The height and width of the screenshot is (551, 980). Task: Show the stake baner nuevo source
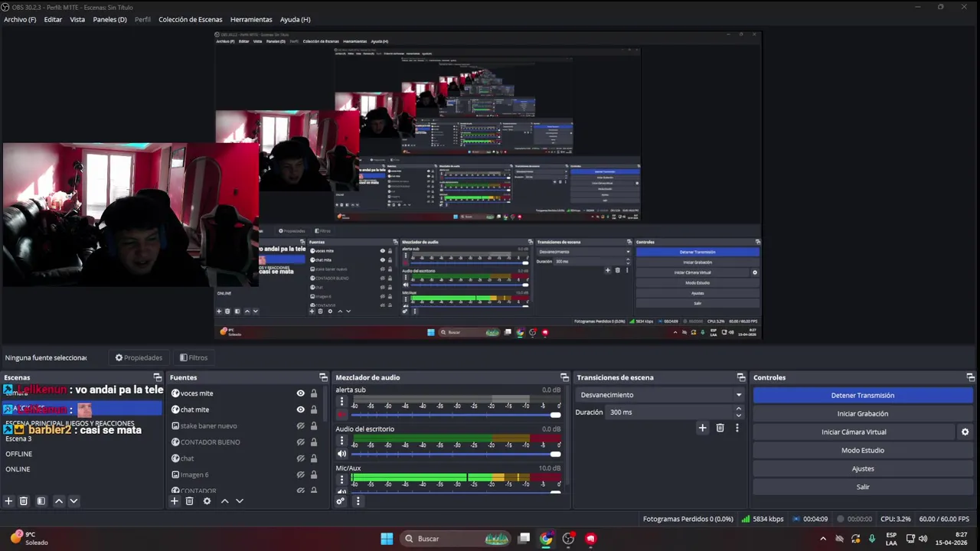[x=300, y=425]
